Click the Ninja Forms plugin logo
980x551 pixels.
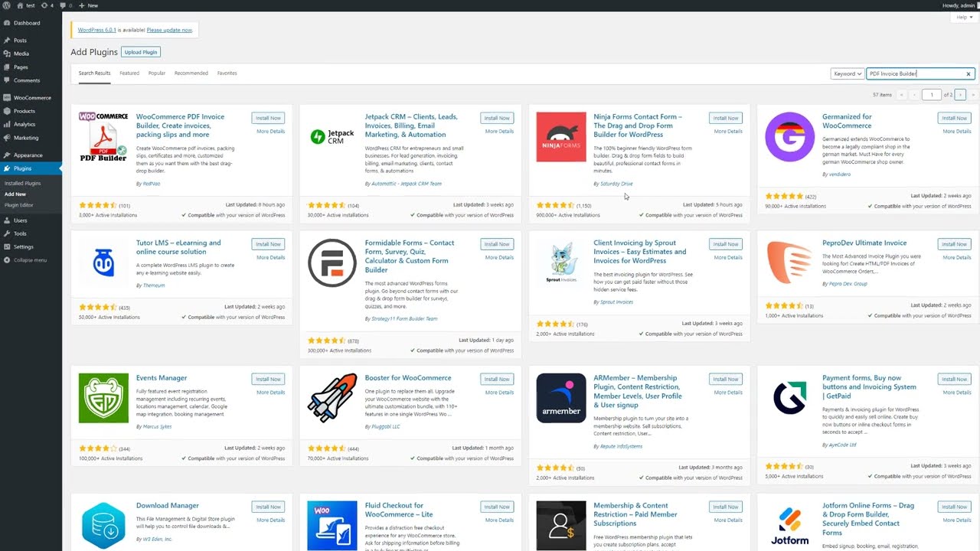coord(561,137)
